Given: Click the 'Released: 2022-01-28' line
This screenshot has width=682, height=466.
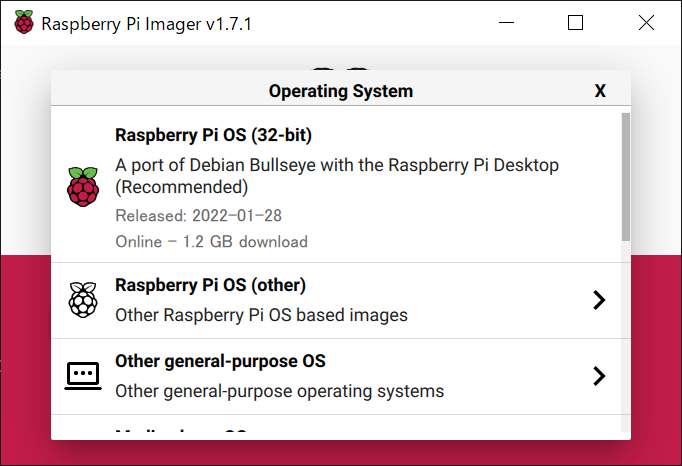Looking at the screenshot, I should coord(198,216).
